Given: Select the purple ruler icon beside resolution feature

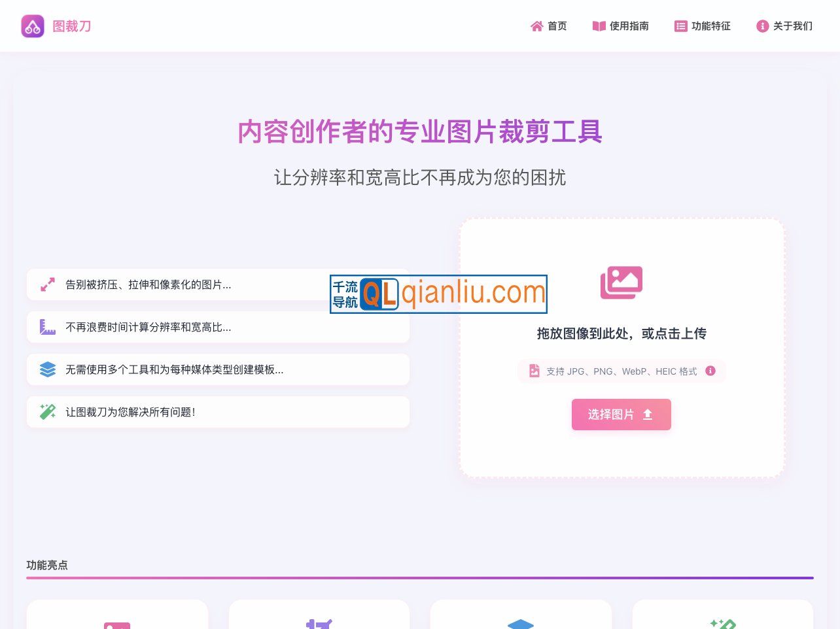Looking at the screenshot, I should pos(47,327).
